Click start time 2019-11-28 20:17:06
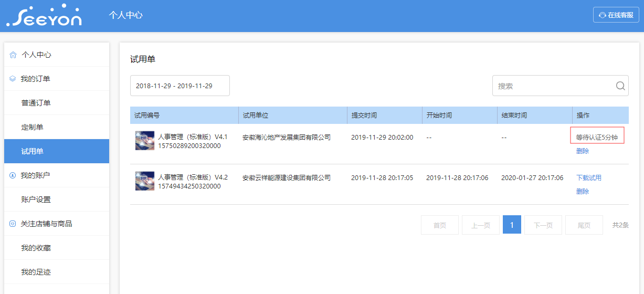This screenshot has height=294, width=644. [457, 178]
